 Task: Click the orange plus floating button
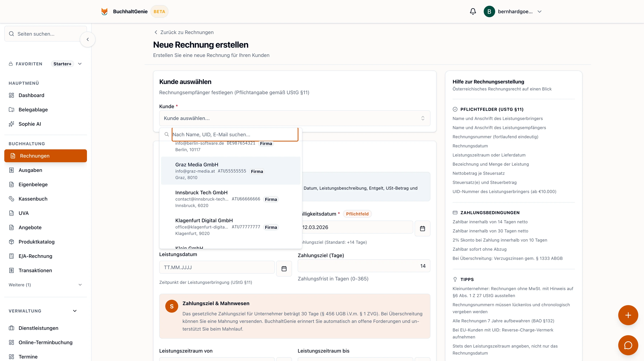coord(628,315)
